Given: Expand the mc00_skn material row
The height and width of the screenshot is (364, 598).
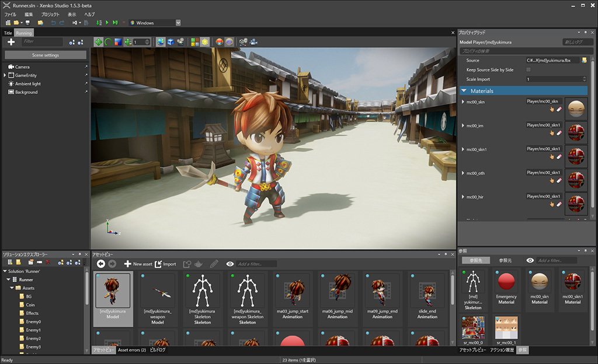Looking at the screenshot, I should point(463,102).
